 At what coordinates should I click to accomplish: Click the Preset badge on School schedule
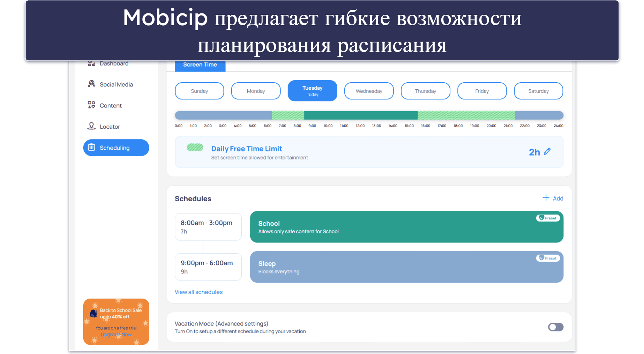point(548,218)
